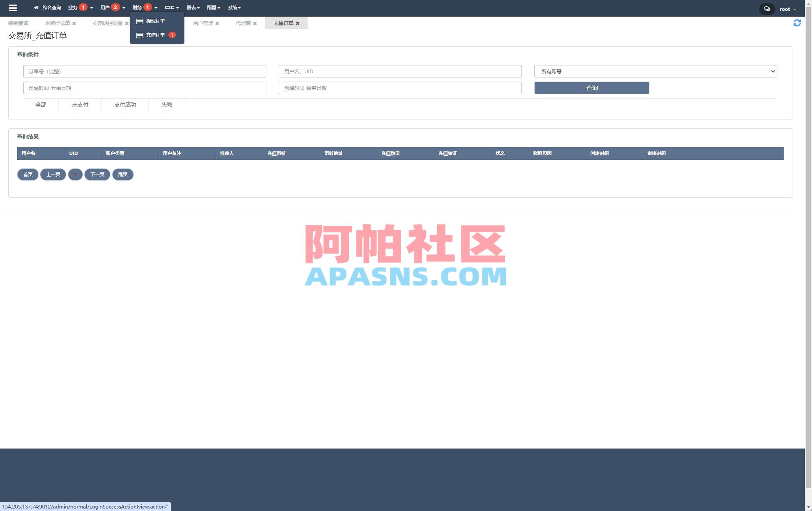Click the 订单号 order number input field
This screenshot has width=812, height=511.
click(145, 71)
